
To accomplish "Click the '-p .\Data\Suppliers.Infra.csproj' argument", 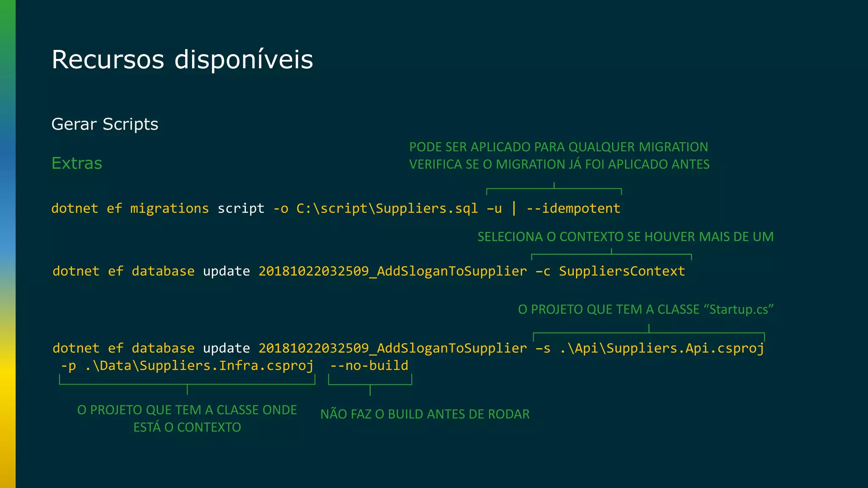I will tap(187, 366).
